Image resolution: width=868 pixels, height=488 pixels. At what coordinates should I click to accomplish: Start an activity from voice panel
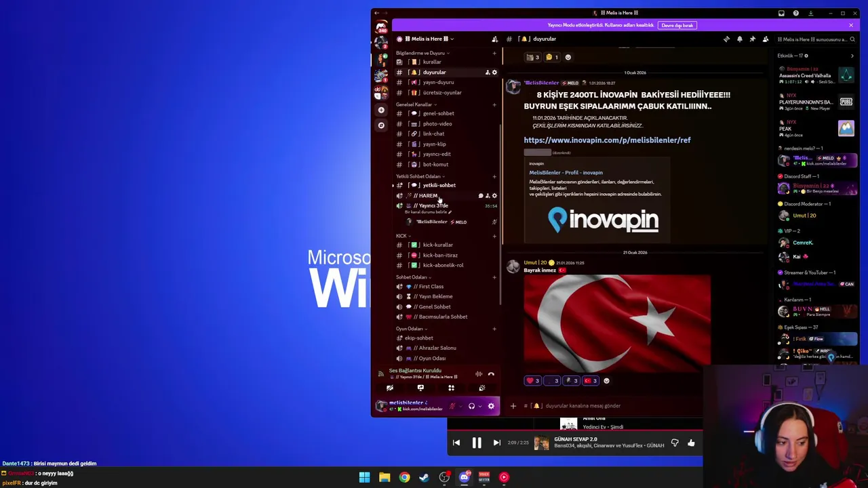(451, 388)
